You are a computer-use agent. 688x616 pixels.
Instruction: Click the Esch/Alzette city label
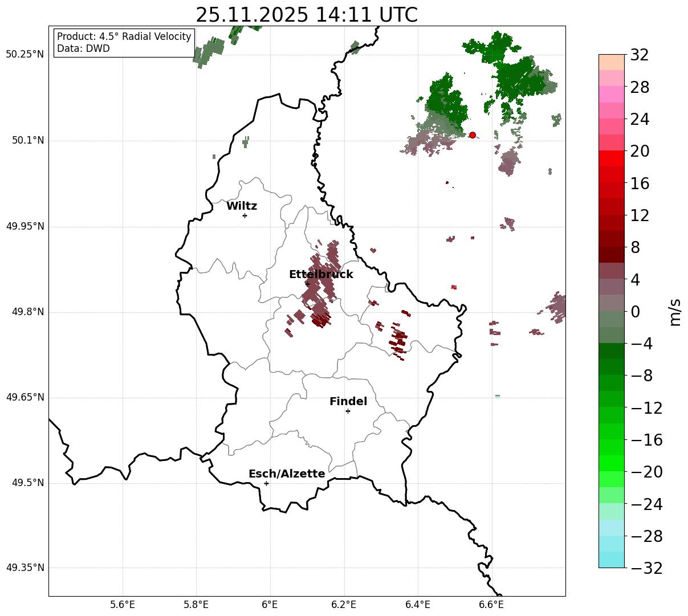[x=287, y=474]
